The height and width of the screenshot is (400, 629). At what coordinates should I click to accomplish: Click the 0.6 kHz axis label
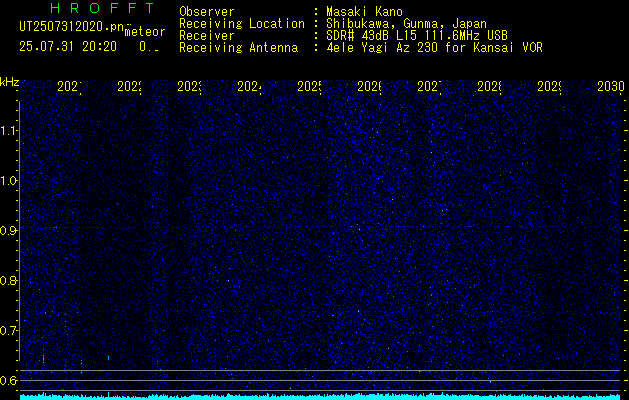(x=8, y=380)
